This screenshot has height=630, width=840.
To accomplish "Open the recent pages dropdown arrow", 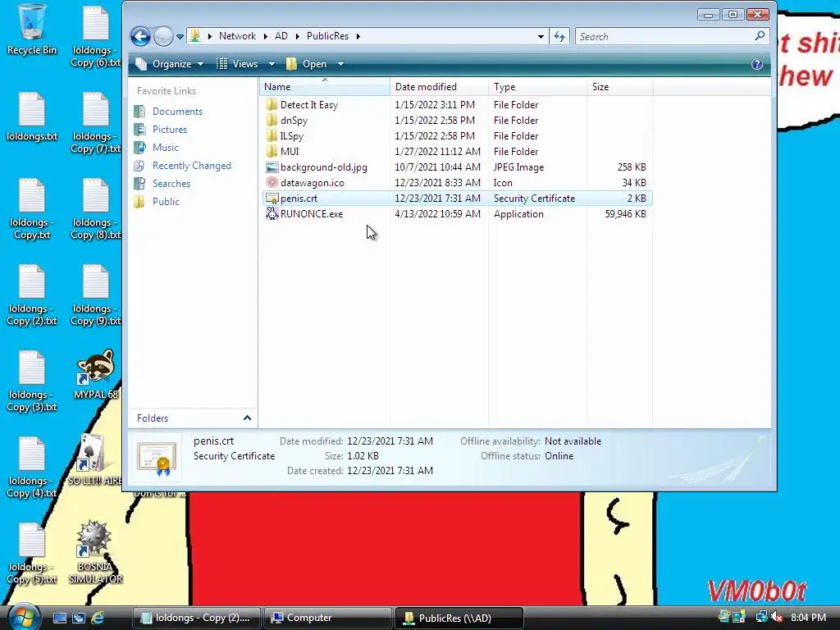I will pyautogui.click(x=180, y=37).
